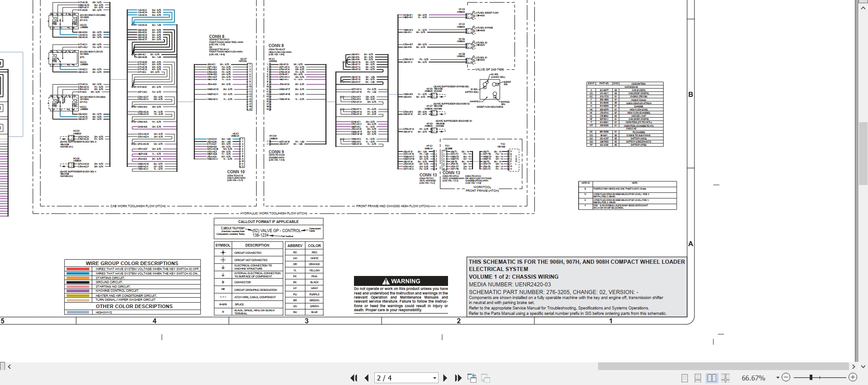Viewport: 868px width, 385px height.
Task: Click the horizontal scrollbar thumb
Action: [x=723, y=366]
